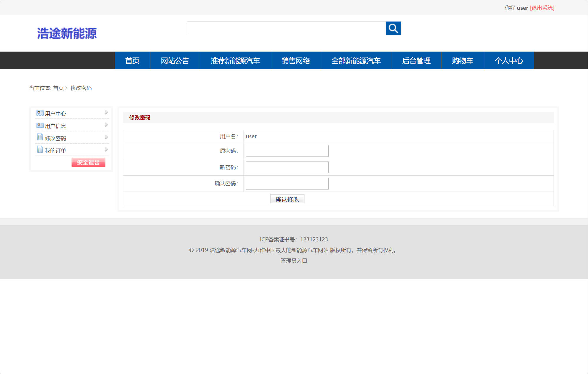Expand the arrow next to 我的订单

[x=106, y=149]
